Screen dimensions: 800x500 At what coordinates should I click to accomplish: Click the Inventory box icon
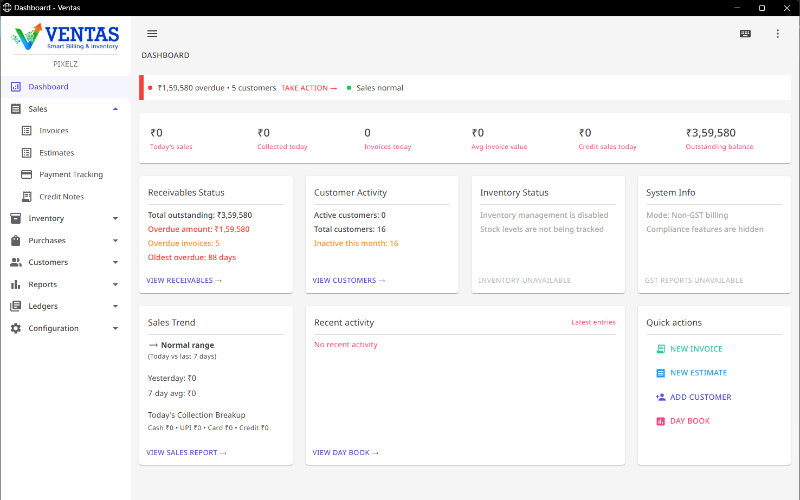[16, 218]
